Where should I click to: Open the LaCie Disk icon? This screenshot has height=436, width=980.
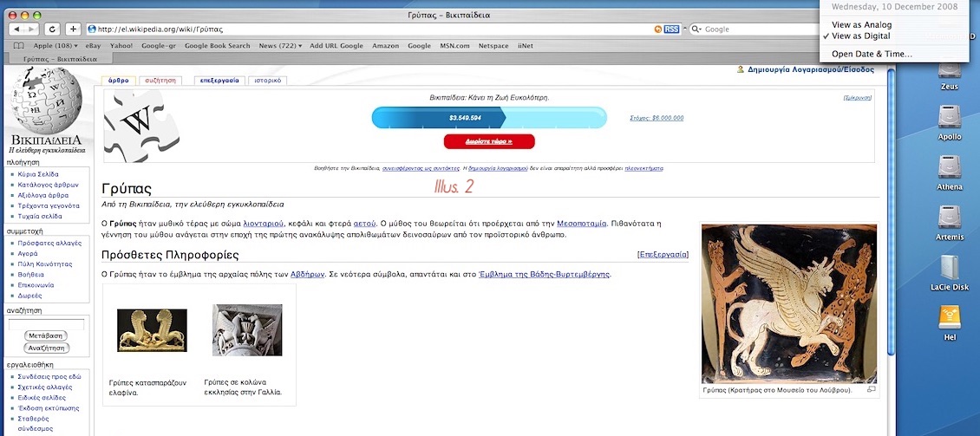tap(949, 267)
